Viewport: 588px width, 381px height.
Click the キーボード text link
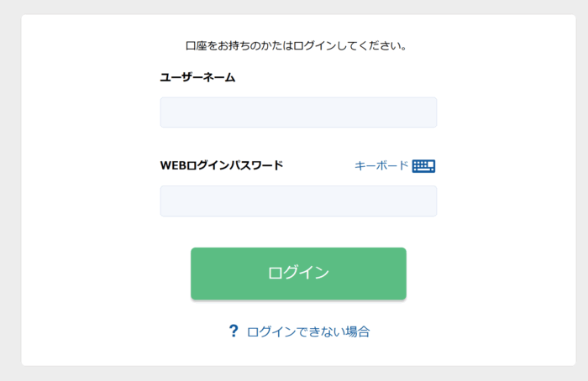[x=381, y=165]
